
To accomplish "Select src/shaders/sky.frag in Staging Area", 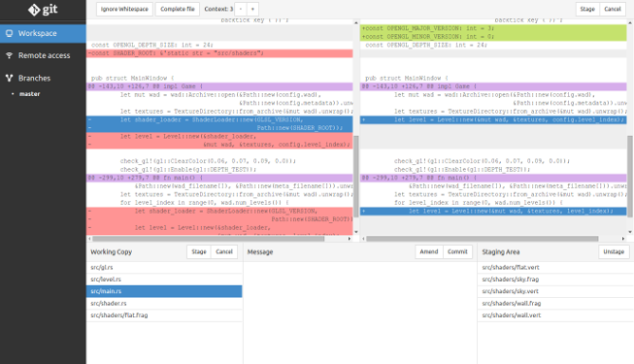I will [x=555, y=280].
